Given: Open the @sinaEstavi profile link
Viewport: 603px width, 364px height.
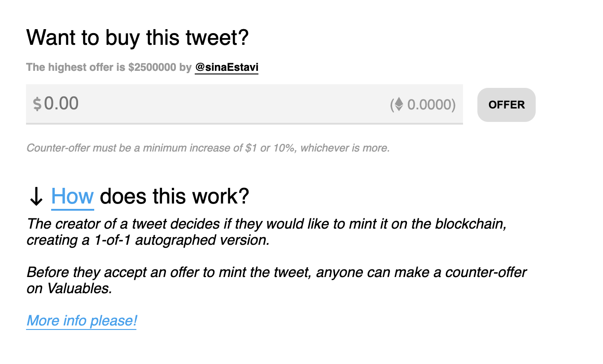Looking at the screenshot, I should pos(227,68).
